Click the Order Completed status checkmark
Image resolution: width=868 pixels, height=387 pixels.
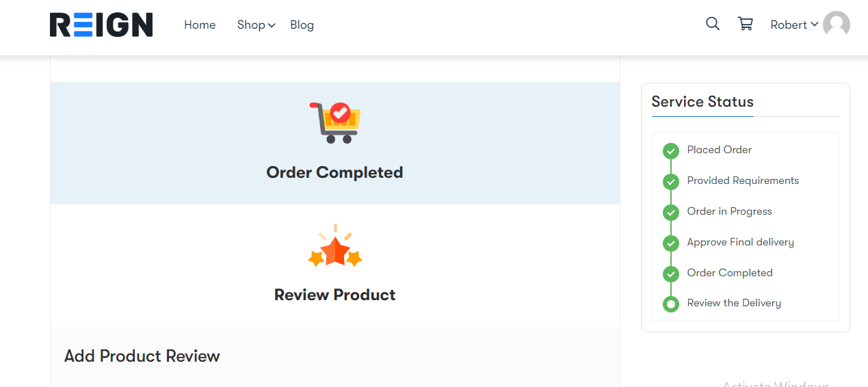pyautogui.click(x=671, y=273)
